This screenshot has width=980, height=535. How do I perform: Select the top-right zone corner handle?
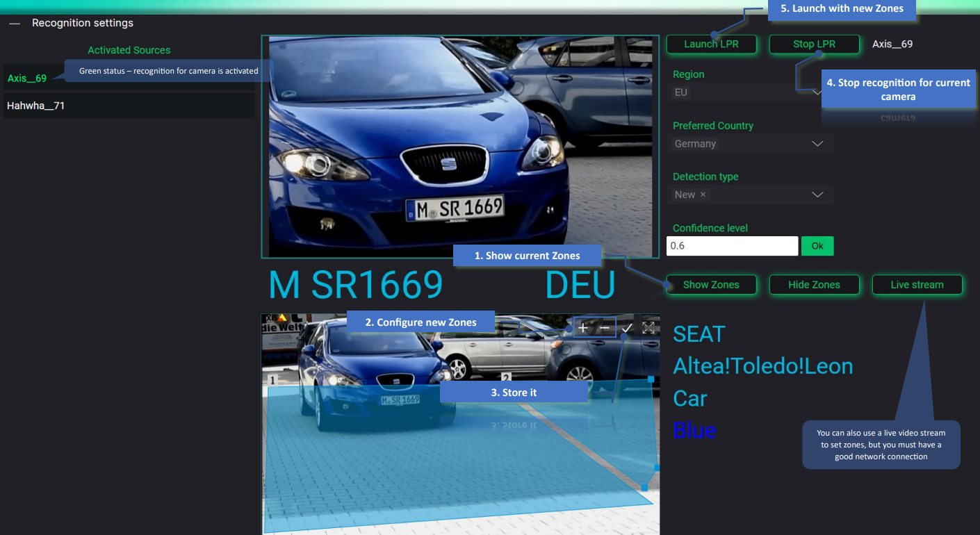pos(651,379)
